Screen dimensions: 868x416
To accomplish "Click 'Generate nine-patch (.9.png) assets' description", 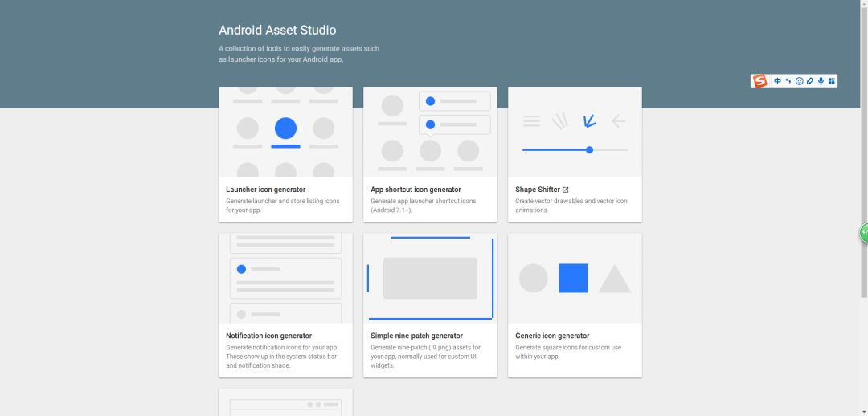I will pos(425,357).
